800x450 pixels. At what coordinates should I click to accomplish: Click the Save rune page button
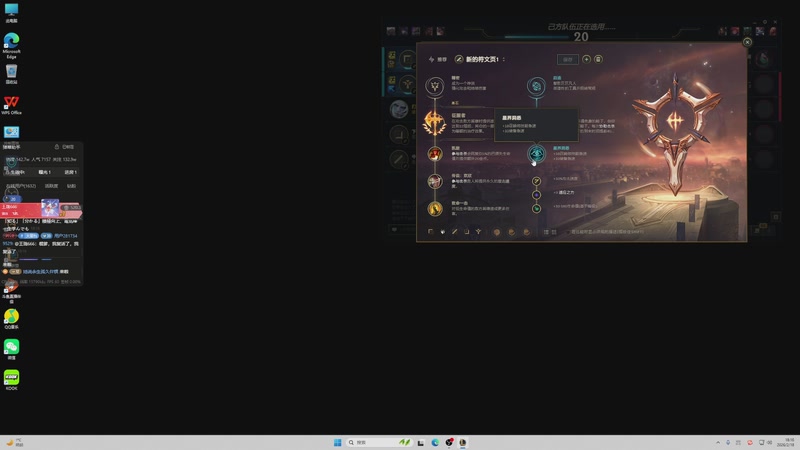[567, 59]
